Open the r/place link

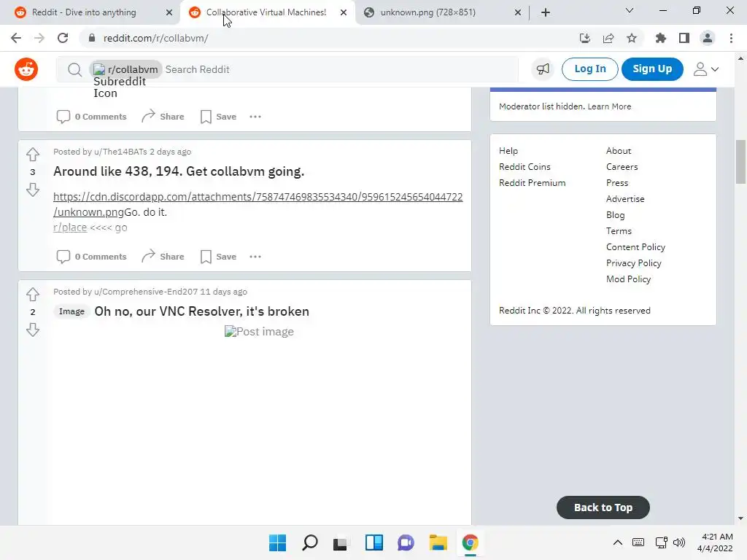[x=70, y=227]
